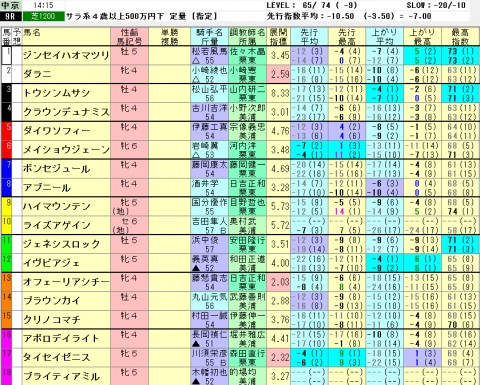
Task: Click green horse number 11 box
Action: 7,244
